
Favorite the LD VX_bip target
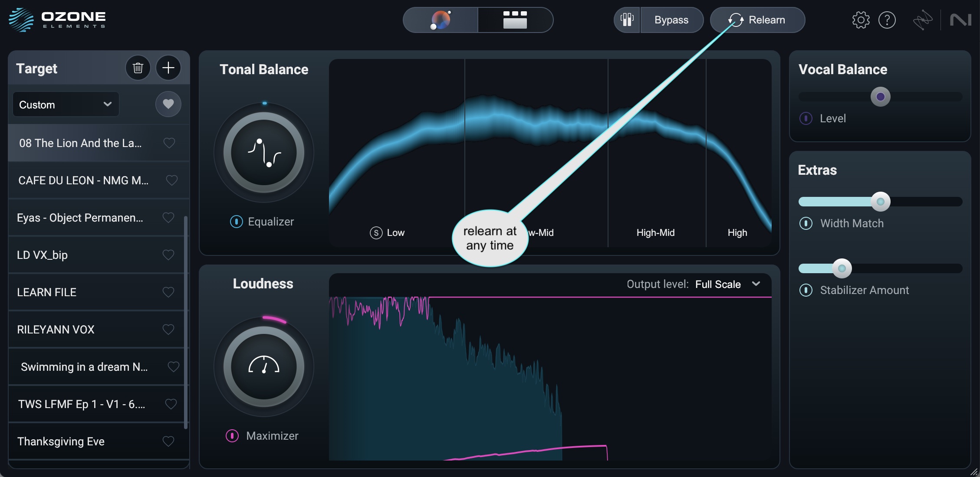tap(168, 255)
